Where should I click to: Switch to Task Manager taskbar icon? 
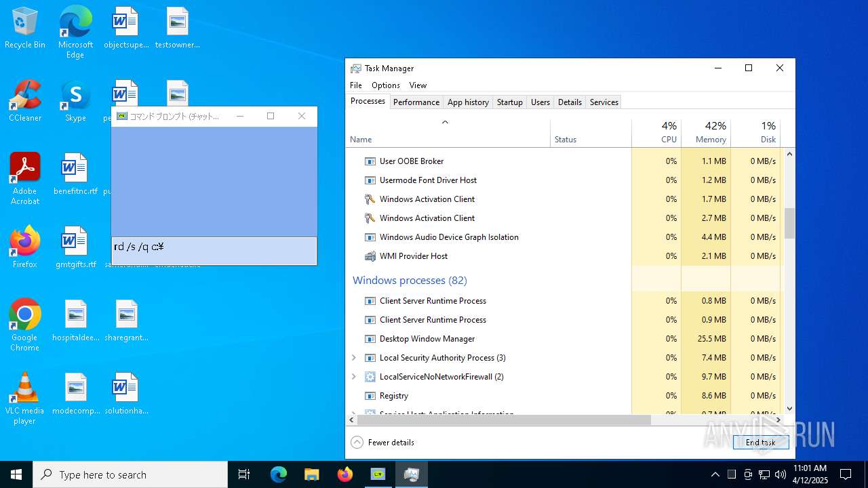(x=412, y=474)
